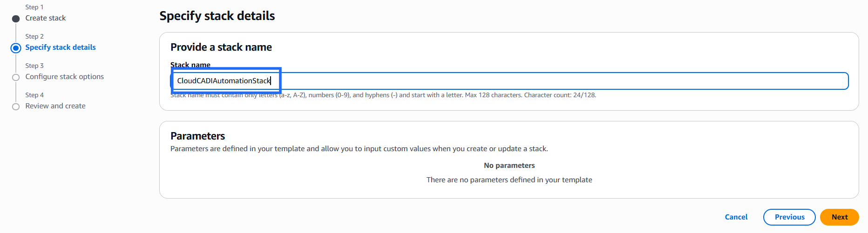Click the filled Step 1 circle indicator
Viewport: 868px width, 233px height.
pos(16,19)
